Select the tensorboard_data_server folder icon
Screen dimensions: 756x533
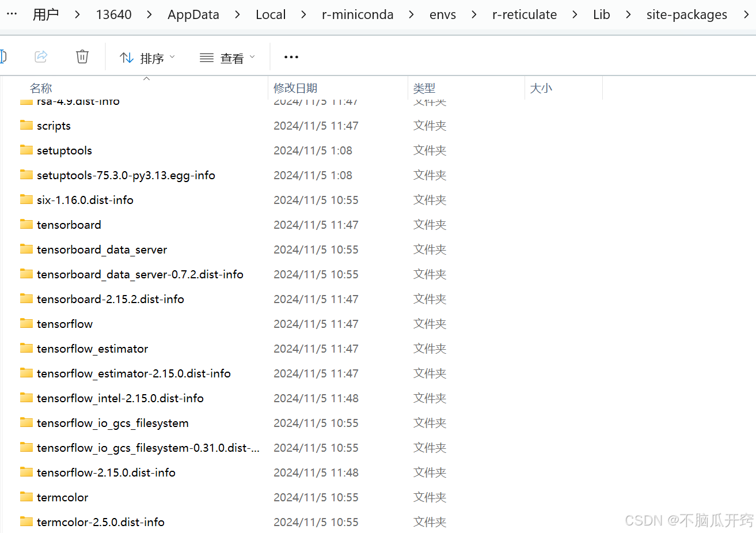[26, 249]
